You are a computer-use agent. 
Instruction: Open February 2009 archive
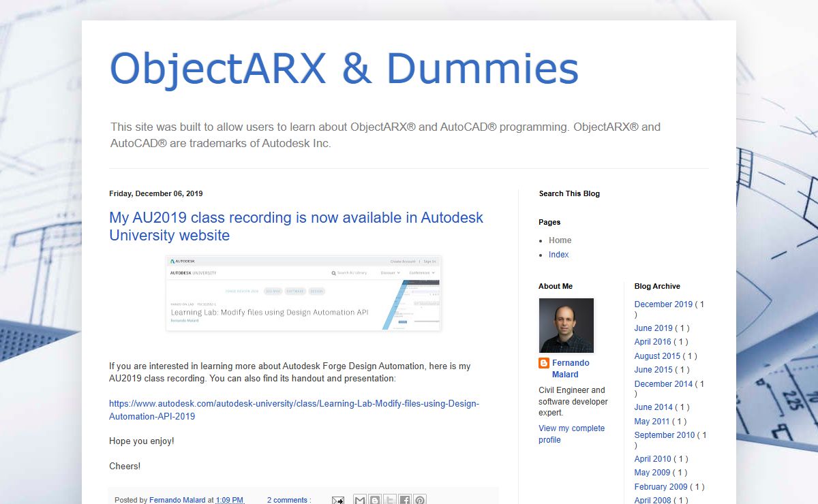pos(661,487)
